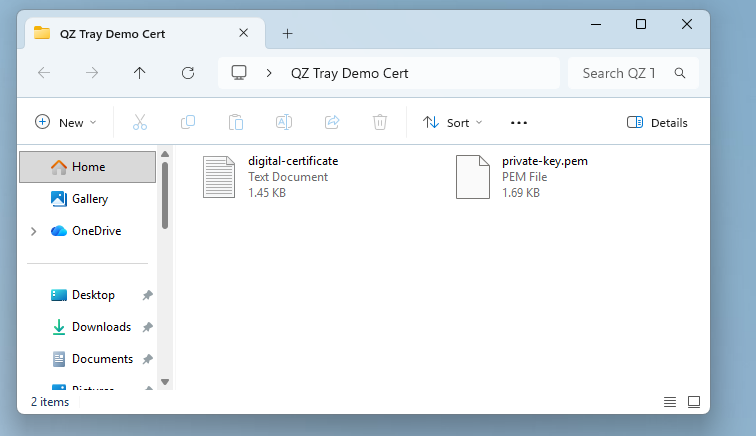
Task: Click the pin icon next to Downloads
Action: [148, 327]
